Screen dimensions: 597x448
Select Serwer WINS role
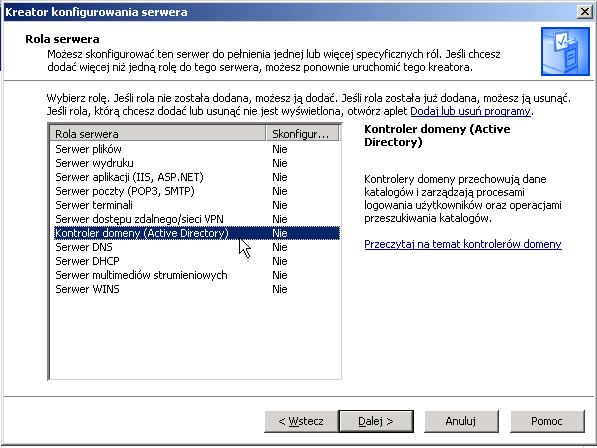195,289
